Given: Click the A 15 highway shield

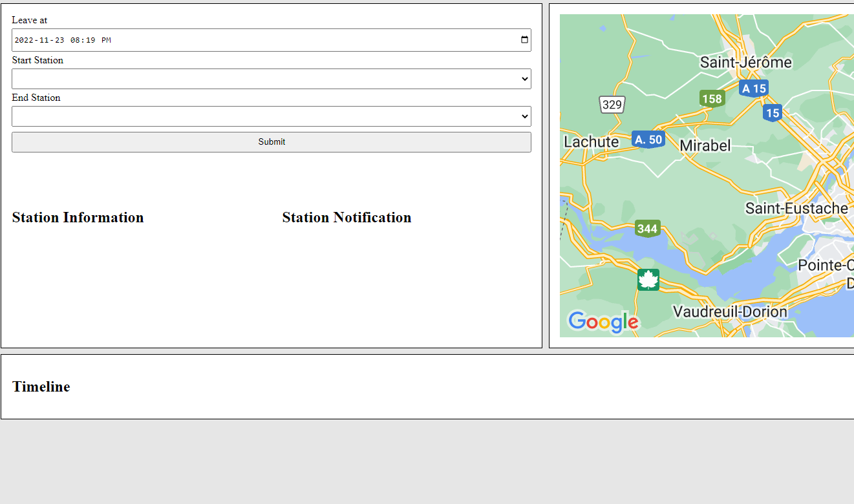Looking at the screenshot, I should 754,89.
